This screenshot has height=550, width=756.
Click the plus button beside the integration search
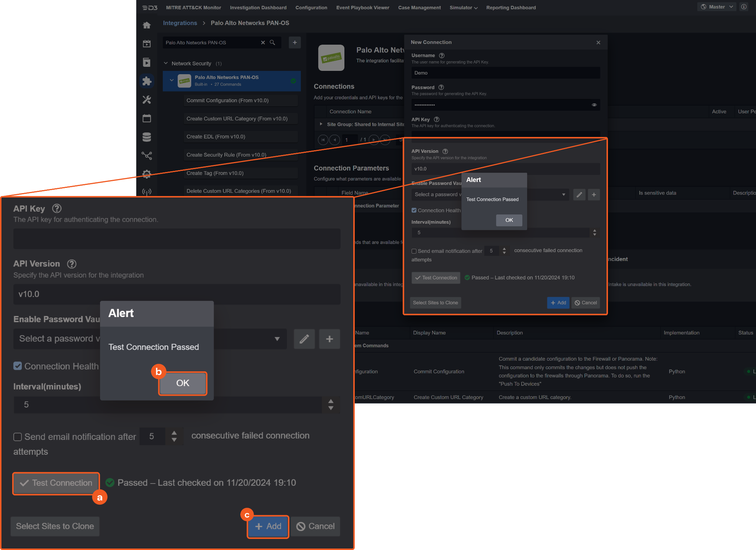pyautogui.click(x=295, y=42)
